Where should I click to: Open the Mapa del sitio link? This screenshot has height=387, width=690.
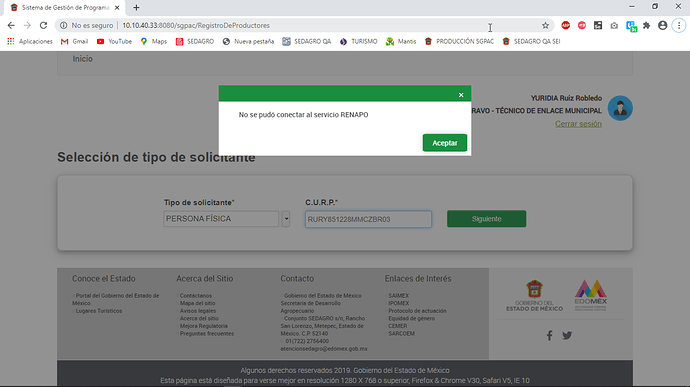[x=198, y=303]
